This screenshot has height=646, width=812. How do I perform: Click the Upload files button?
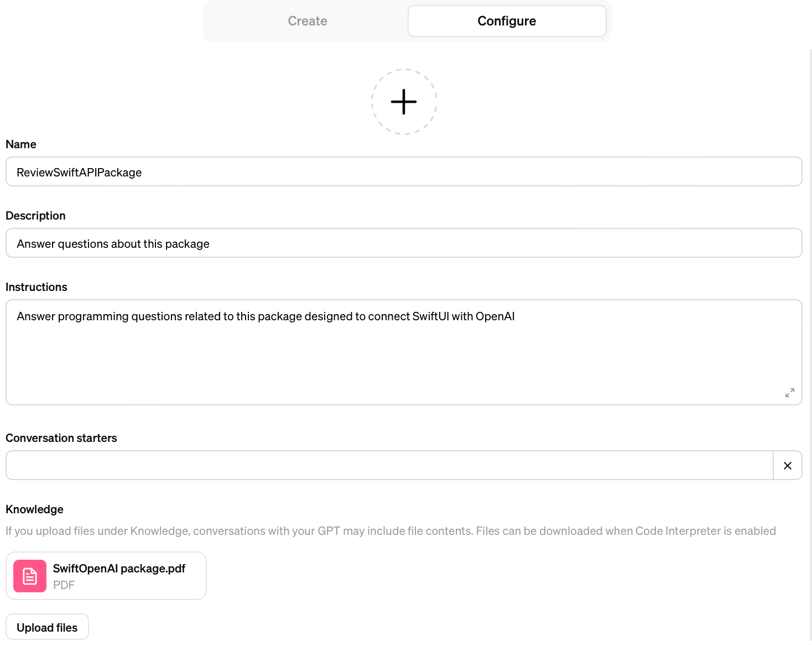coord(47,627)
